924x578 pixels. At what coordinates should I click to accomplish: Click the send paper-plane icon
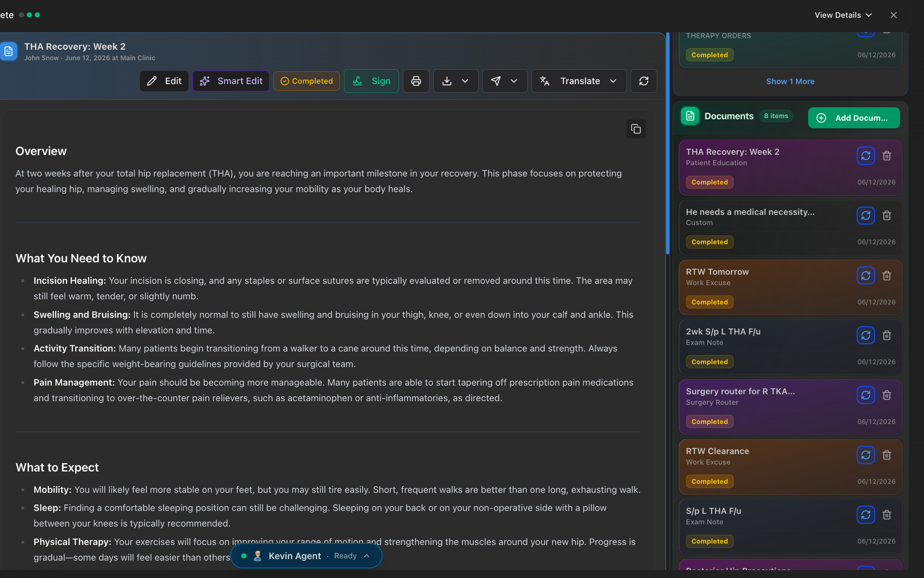click(x=496, y=81)
